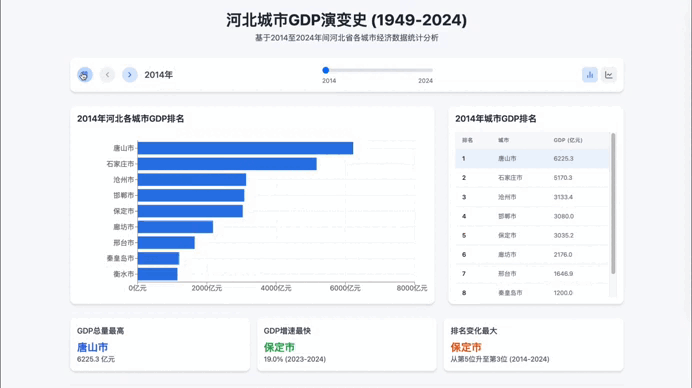Image resolution: width=692 pixels, height=388 pixels.
Task: Click the GDP value 6225.3 in table
Action: (564, 158)
